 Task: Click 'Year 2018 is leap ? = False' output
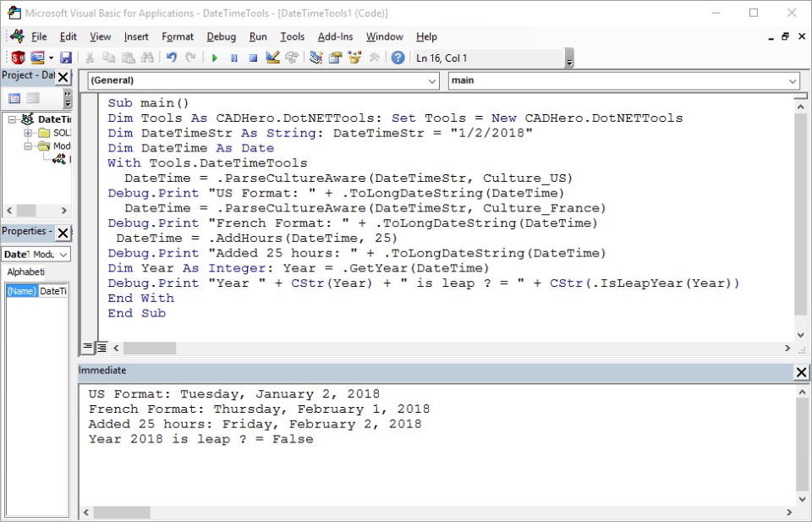[200, 439]
